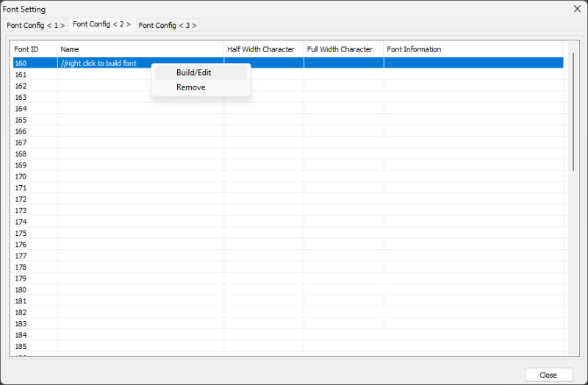
Task: Close the Font Setting window with X
Action: coord(577,9)
